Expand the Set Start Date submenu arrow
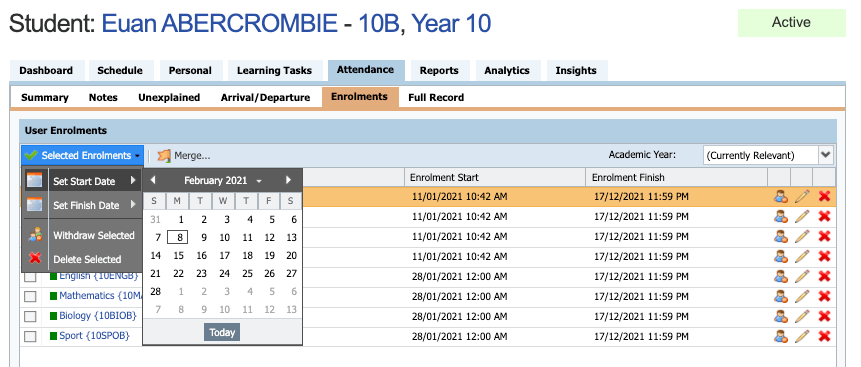 point(133,180)
